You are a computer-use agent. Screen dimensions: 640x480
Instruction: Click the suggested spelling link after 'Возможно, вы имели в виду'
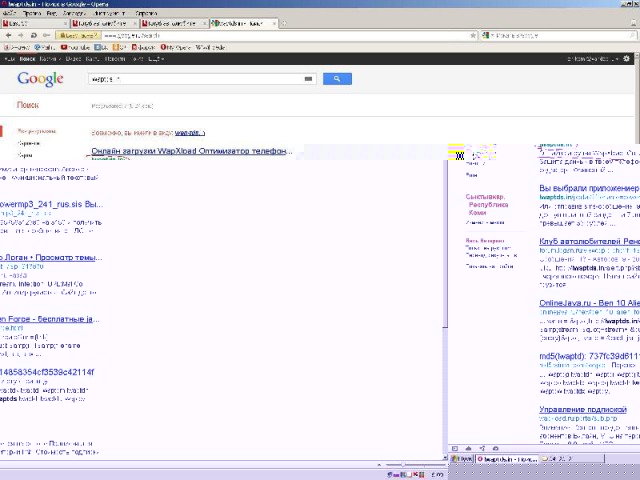click(x=190, y=133)
